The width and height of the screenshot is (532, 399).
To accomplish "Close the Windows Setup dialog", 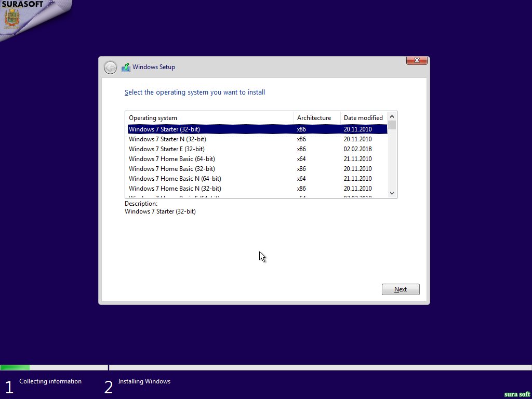I will (x=417, y=60).
